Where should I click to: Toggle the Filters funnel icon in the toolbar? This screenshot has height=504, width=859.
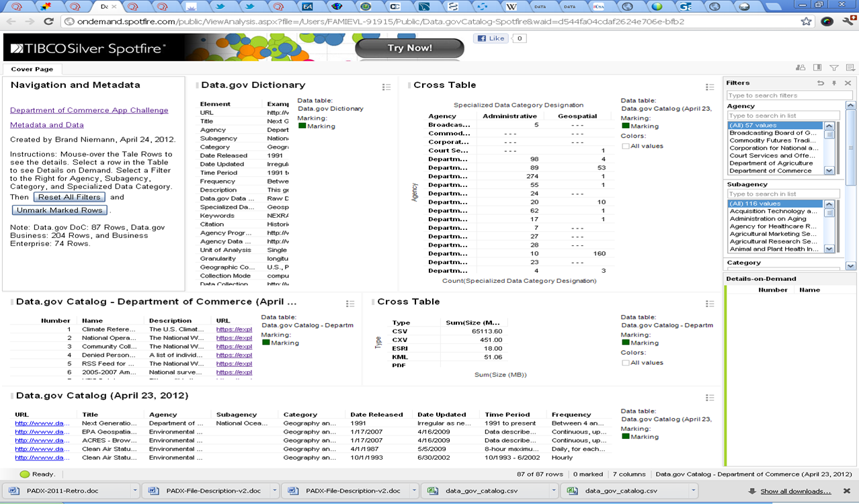[834, 68]
